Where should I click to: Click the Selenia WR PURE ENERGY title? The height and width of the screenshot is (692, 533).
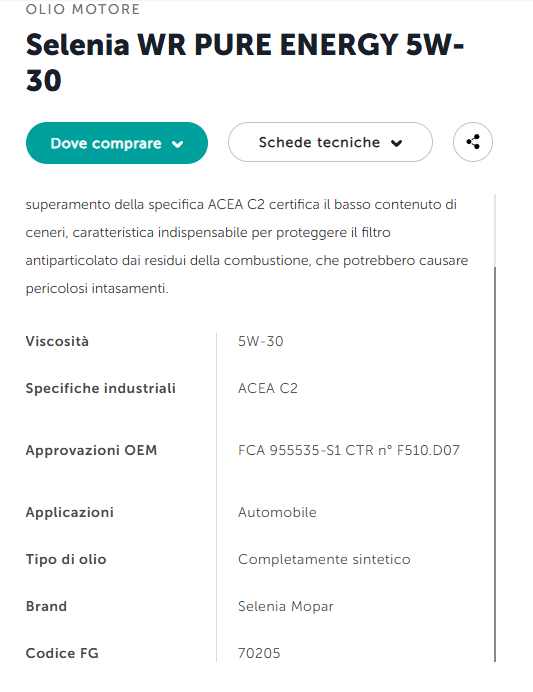(x=245, y=62)
